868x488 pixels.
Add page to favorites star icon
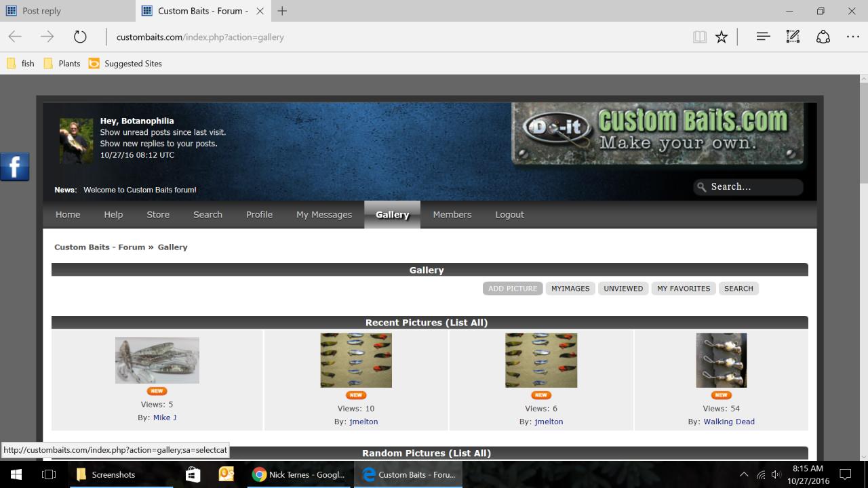coord(722,37)
